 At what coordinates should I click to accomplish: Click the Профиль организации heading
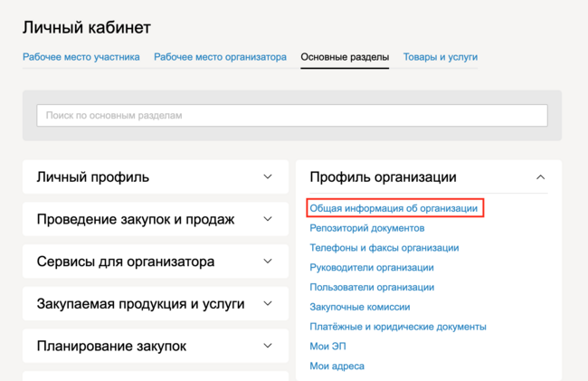coord(383,177)
